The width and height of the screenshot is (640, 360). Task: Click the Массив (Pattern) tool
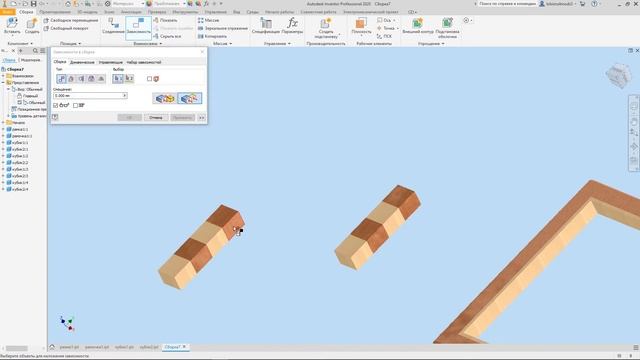209,20
